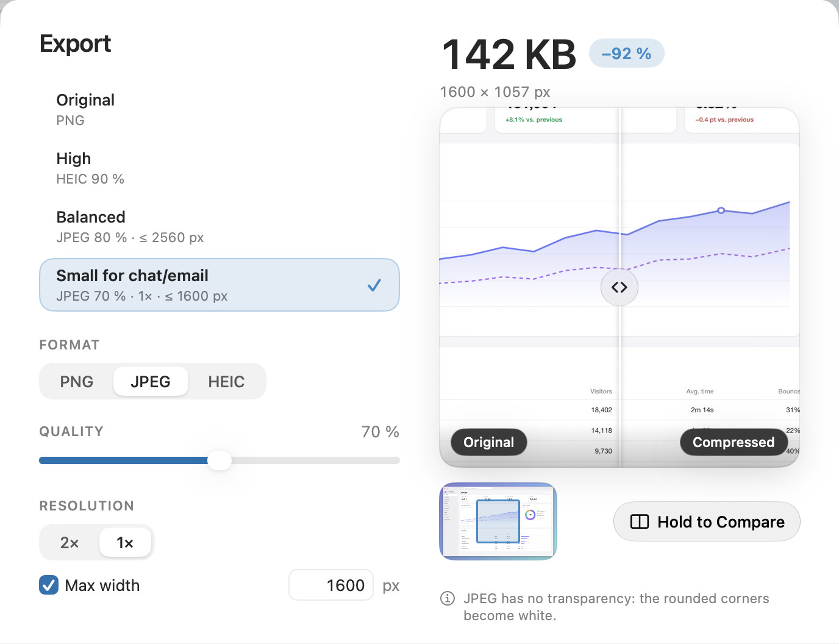Set resolution to 2×
This screenshot has width=839, height=644.
[x=70, y=543]
